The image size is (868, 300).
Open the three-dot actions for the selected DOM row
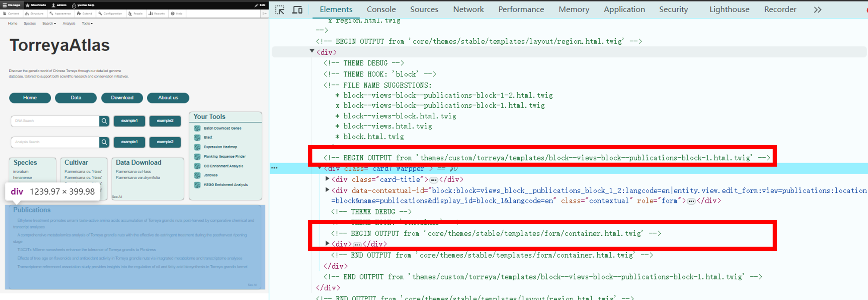click(274, 168)
